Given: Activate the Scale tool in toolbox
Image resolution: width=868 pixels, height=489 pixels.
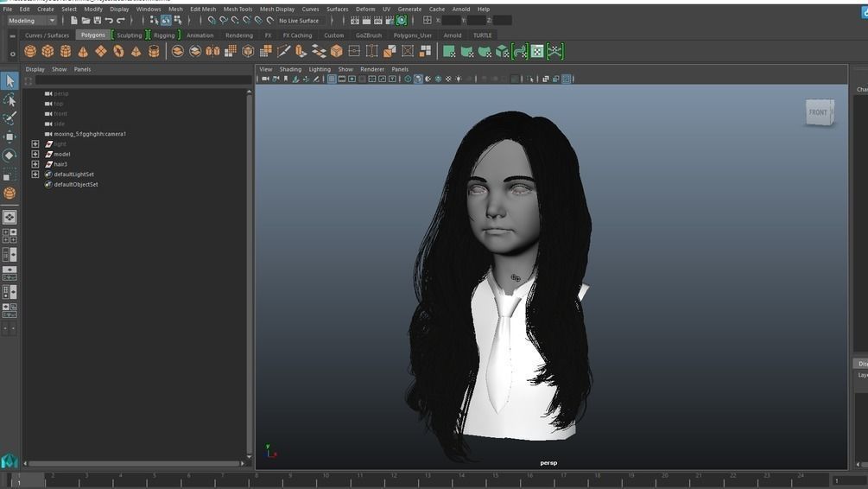Looking at the screenshot, I should coord(10,175).
